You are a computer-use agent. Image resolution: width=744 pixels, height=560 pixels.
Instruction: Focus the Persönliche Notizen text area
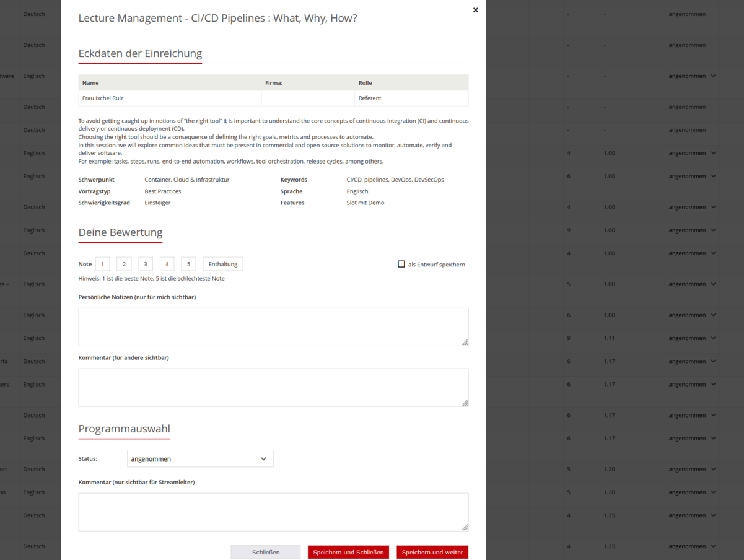[x=273, y=326]
